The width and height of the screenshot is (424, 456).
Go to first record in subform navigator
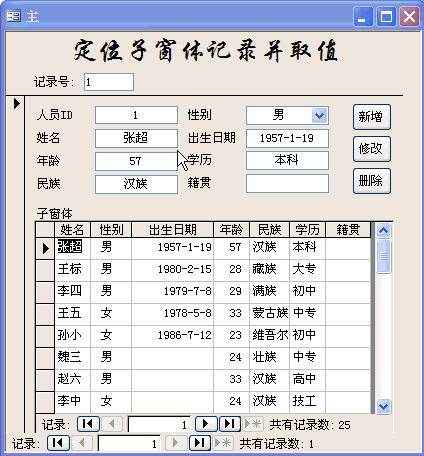point(88,424)
